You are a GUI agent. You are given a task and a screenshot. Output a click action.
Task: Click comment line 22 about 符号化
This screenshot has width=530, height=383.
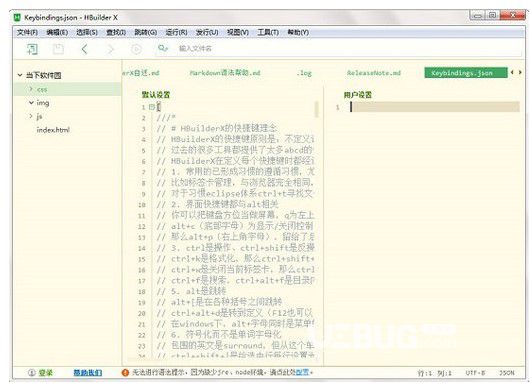219,335
